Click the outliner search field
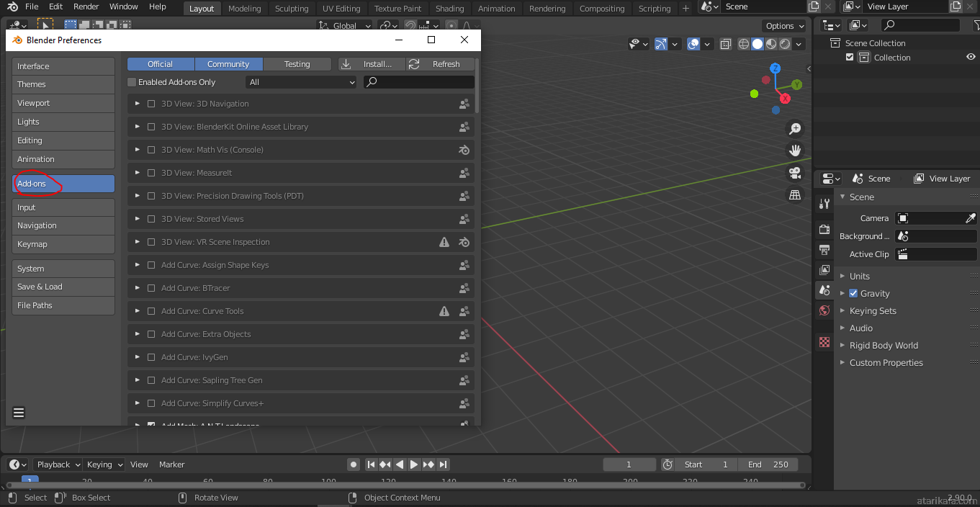The height and width of the screenshot is (507, 980). click(x=920, y=25)
